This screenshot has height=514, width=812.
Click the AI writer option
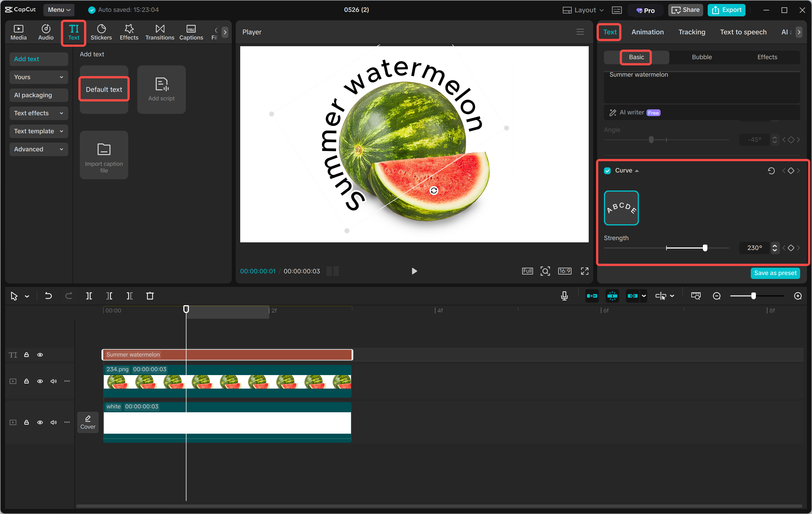click(x=633, y=112)
